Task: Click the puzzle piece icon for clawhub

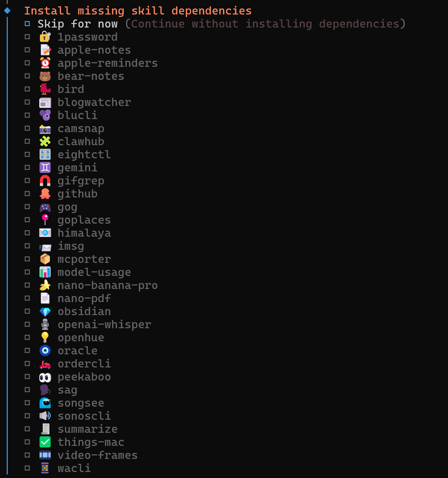Action: 45,141
